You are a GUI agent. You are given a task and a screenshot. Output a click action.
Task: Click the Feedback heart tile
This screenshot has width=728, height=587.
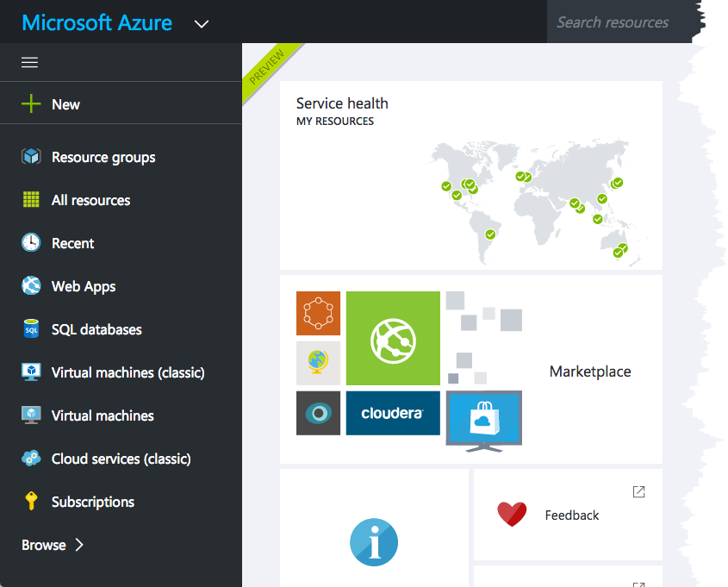point(568,515)
